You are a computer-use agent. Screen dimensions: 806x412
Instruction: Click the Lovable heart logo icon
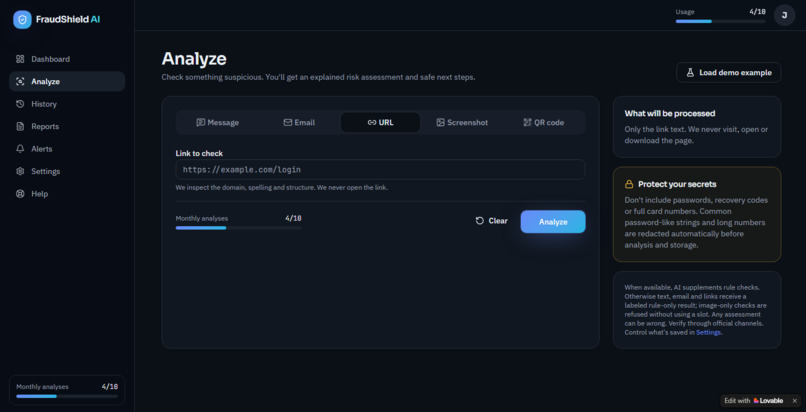tap(756, 401)
